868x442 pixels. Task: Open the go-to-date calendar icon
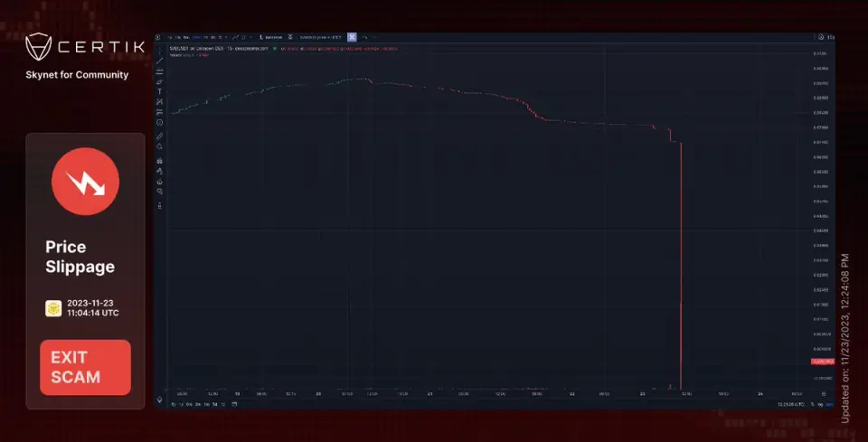[x=234, y=404]
